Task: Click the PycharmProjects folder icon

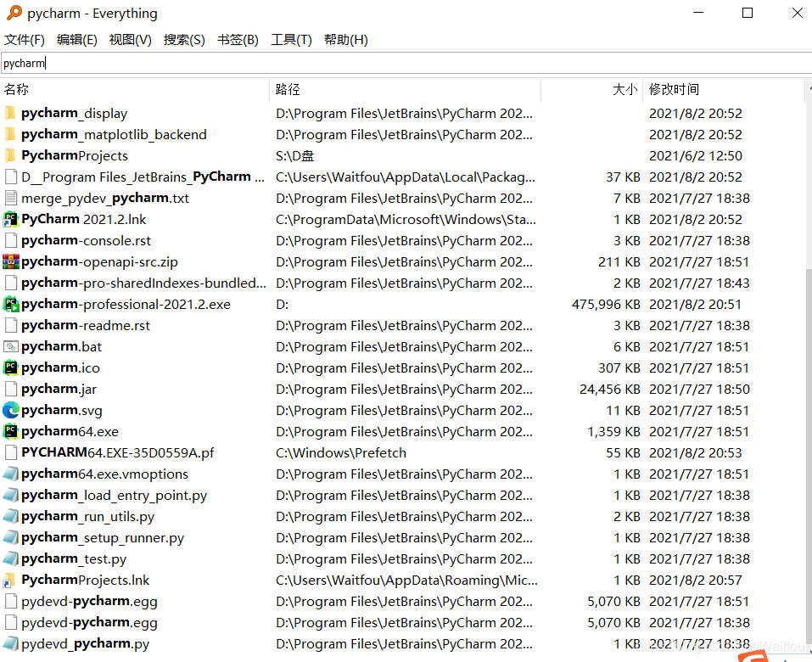Action: [10, 155]
